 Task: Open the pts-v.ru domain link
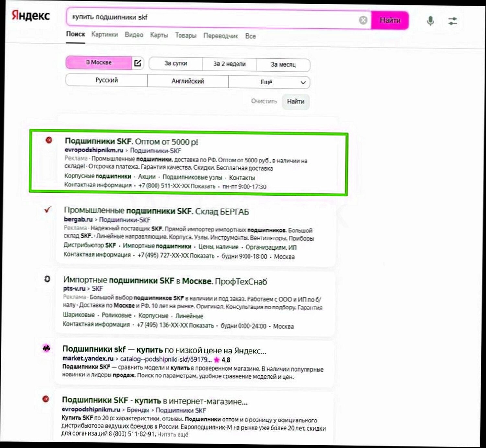pos(74,288)
